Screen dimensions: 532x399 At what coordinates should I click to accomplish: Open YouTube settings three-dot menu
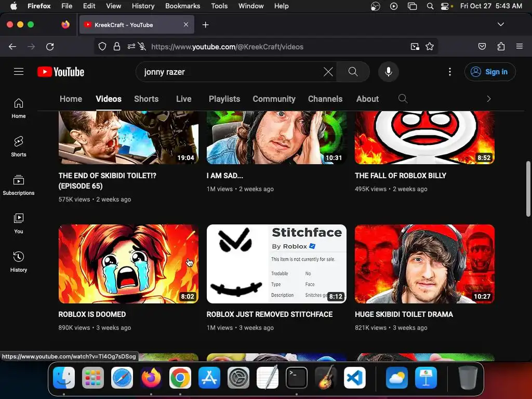tap(450, 72)
